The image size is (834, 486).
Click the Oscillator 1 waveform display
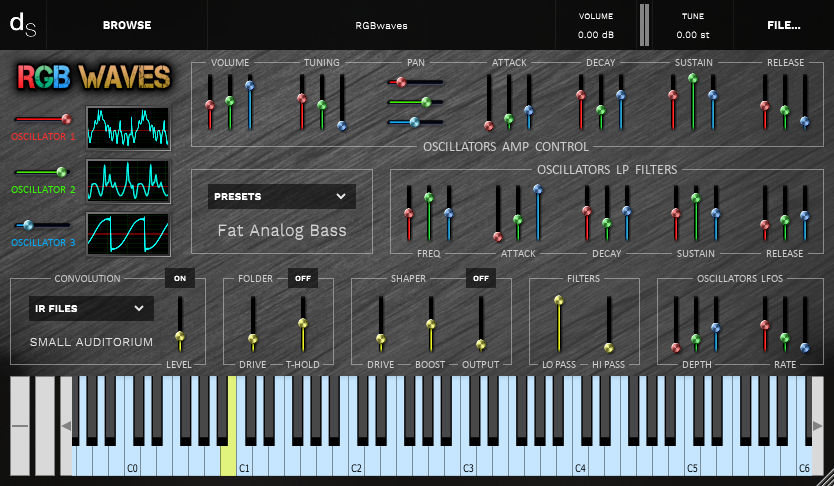[128, 128]
